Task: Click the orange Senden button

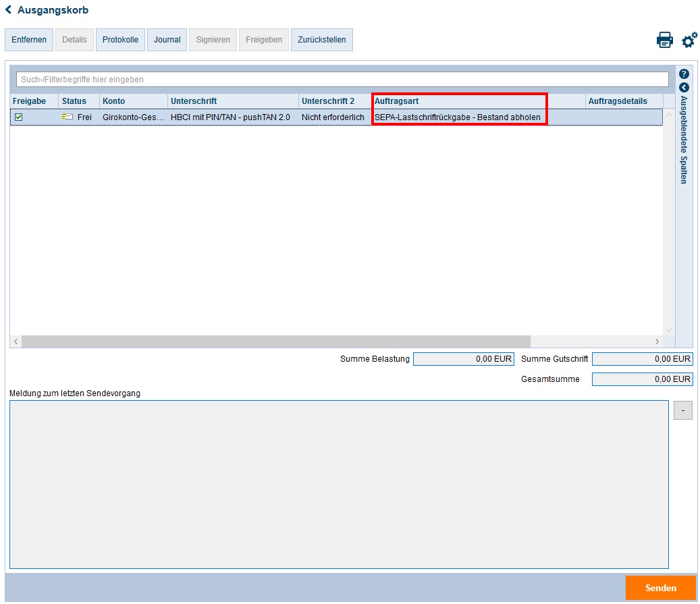Action: click(661, 588)
